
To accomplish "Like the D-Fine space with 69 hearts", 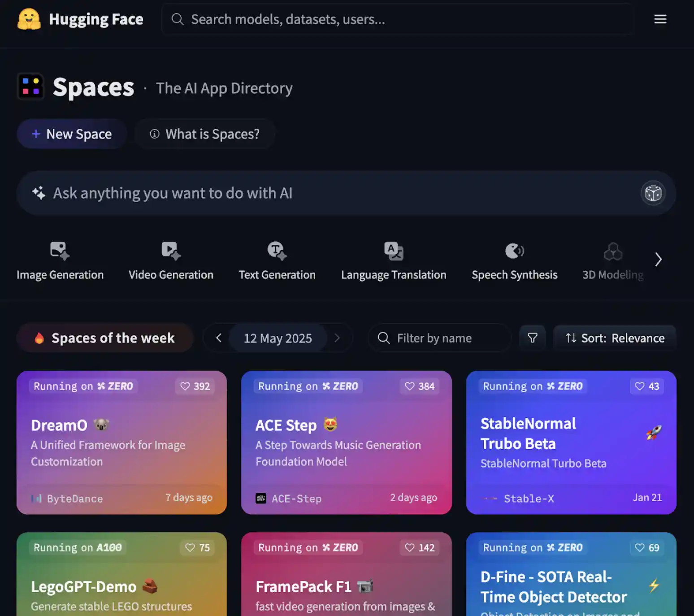I will pyautogui.click(x=647, y=548).
